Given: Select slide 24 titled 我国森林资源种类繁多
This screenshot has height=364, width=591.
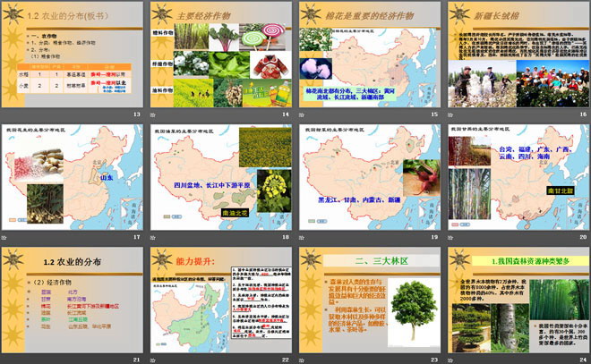Looking at the screenshot, I should (x=518, y=300).
